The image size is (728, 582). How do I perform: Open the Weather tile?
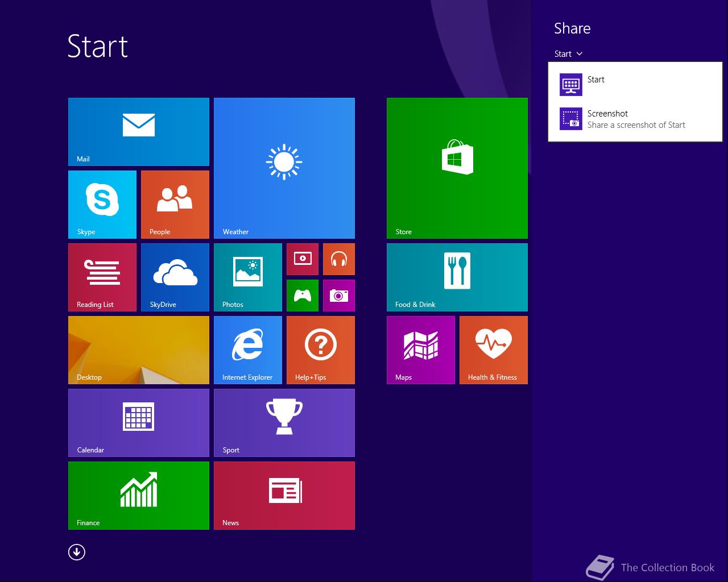pyautogui.click(x=284, y=168)
